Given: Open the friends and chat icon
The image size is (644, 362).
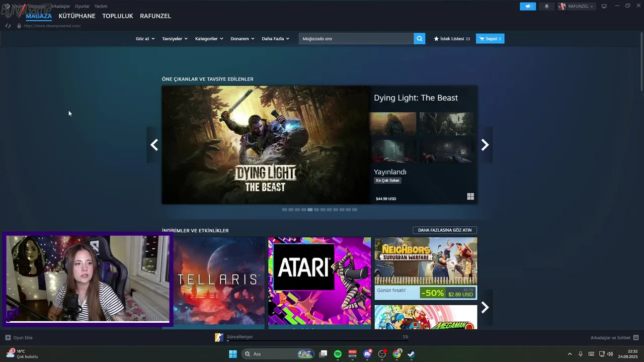Looking at the screenshot, I should coord(636,337).
